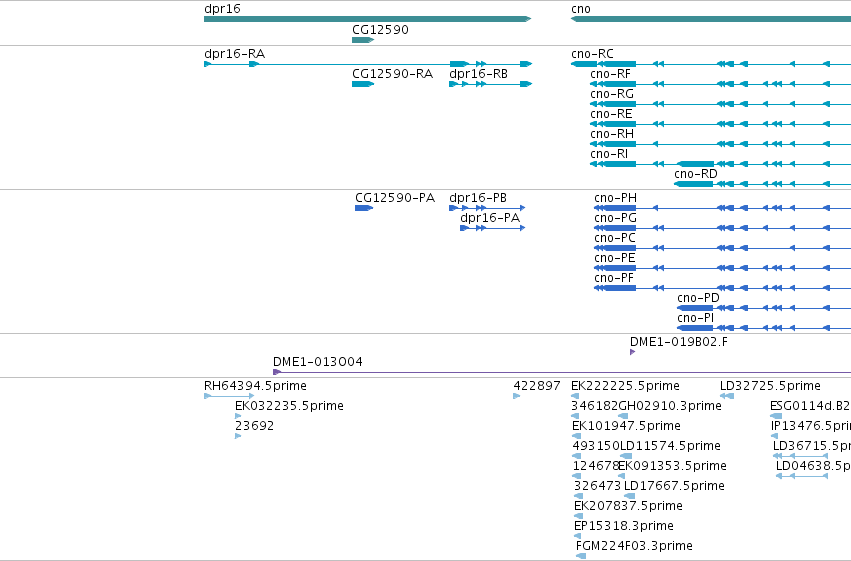This screenshot has width=851, height=561.
Task: Select the dpr16-PA protein label
Action: (490, 218)
